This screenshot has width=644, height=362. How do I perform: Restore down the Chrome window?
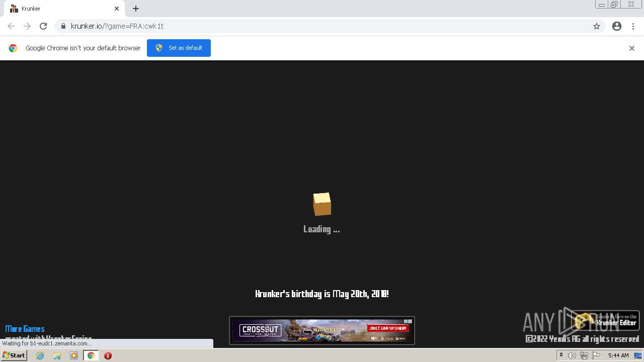point(614,5)
